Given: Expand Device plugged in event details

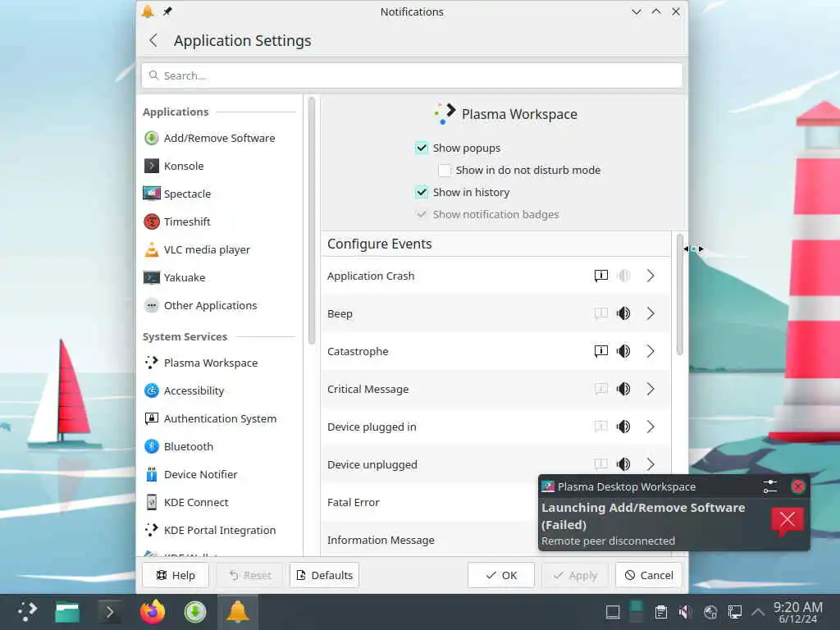Looking at the screenshot, I should (x=651, y=427).
